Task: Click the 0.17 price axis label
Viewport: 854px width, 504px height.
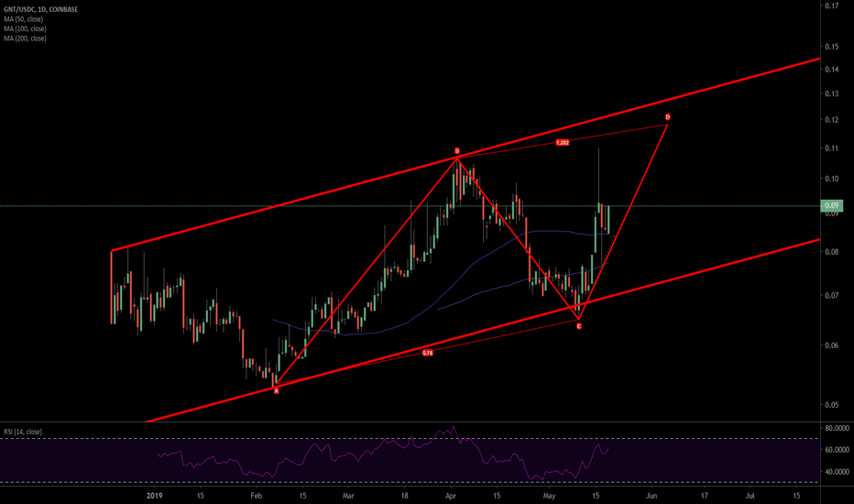Action: (x=832, y=6)
